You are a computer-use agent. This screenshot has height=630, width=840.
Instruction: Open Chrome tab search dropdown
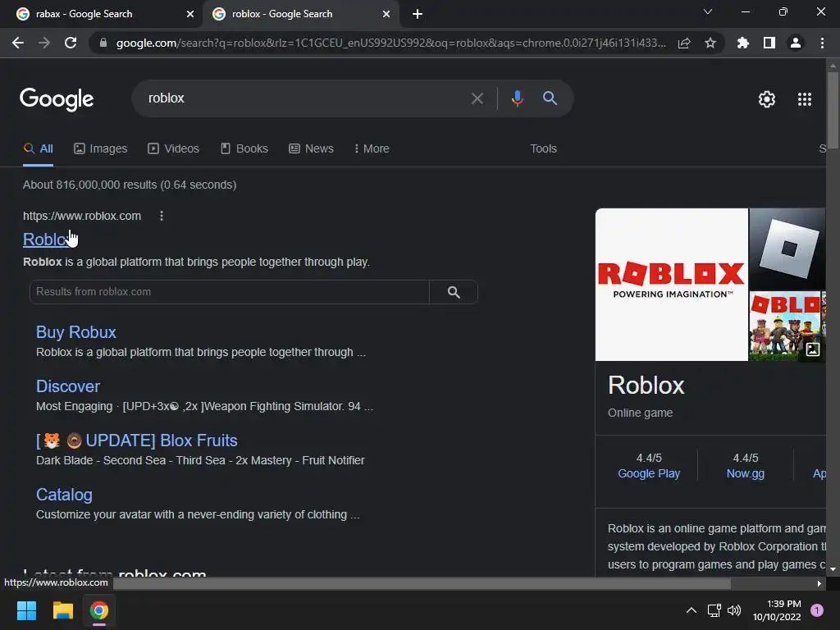(708, 11)
